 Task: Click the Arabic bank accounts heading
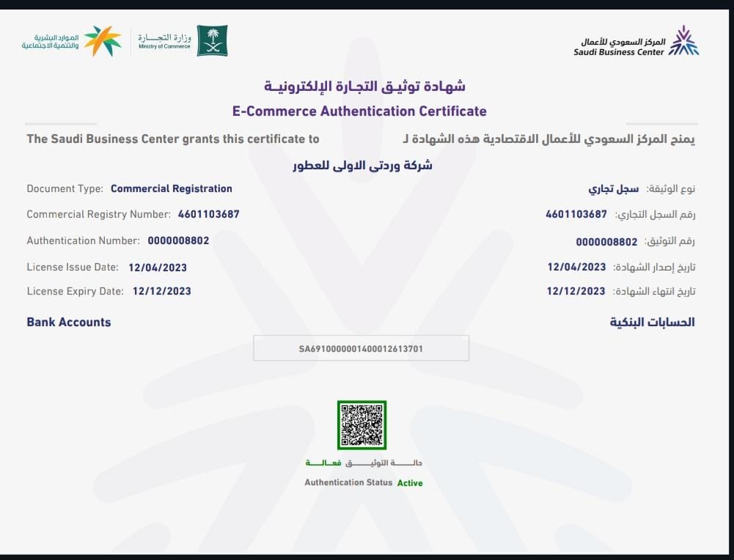click(x=652, y=322)
